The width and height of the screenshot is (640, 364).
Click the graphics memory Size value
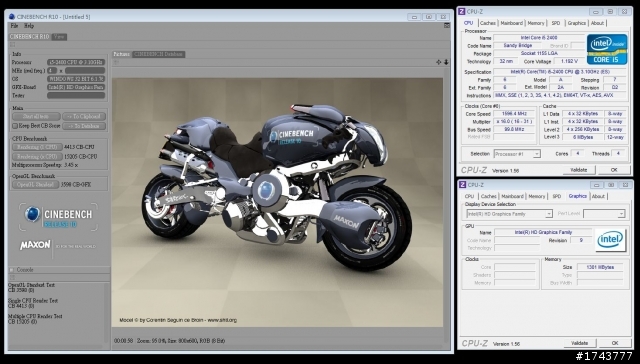[x=600, y=267]
